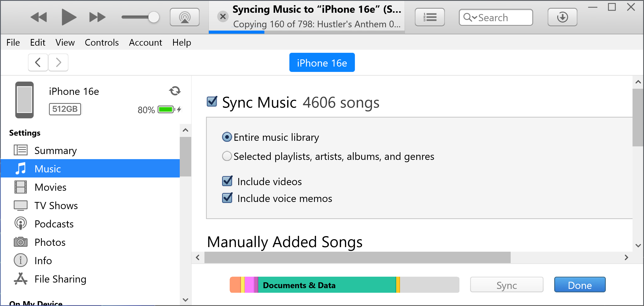This screenshot has height=306, width=644.
Task: Click the "4606 songs" count text
Action: coord(341,102)
